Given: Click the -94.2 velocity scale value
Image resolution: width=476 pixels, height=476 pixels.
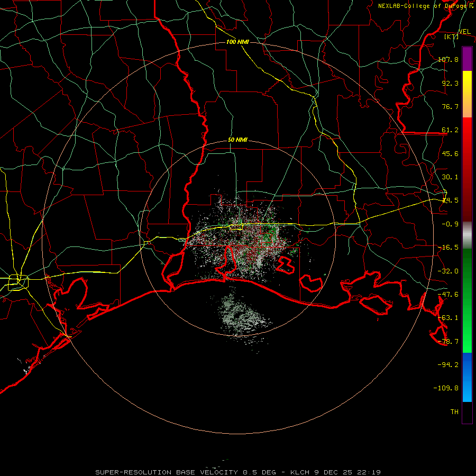Looking at the screenshot, I should pos(448,364).
